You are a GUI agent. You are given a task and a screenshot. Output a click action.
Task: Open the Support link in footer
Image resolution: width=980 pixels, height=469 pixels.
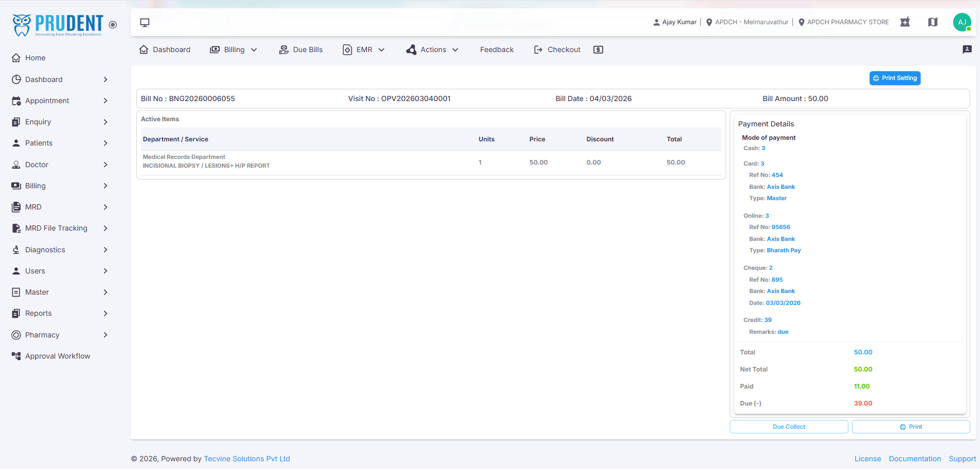(x=962, y=459)
